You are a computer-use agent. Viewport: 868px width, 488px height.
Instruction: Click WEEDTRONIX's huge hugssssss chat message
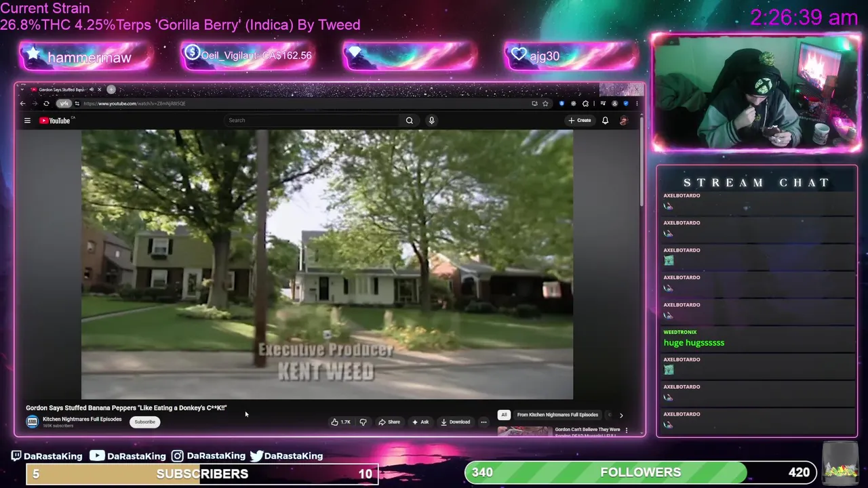[694, 343]
